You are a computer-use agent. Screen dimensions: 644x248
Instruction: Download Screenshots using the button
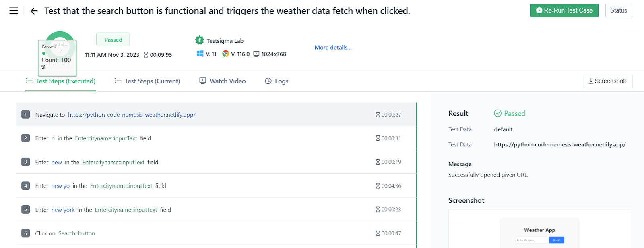tap(608, 81)
